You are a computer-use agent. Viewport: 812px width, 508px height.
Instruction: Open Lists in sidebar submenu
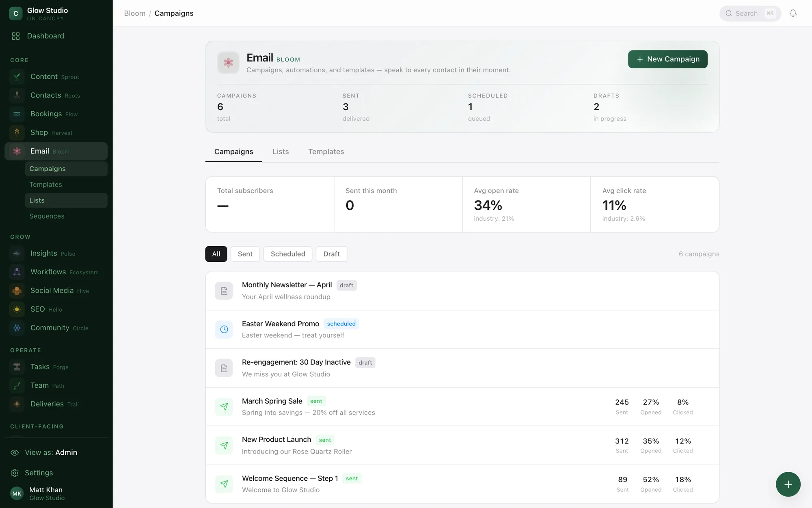tap(66, 200)
